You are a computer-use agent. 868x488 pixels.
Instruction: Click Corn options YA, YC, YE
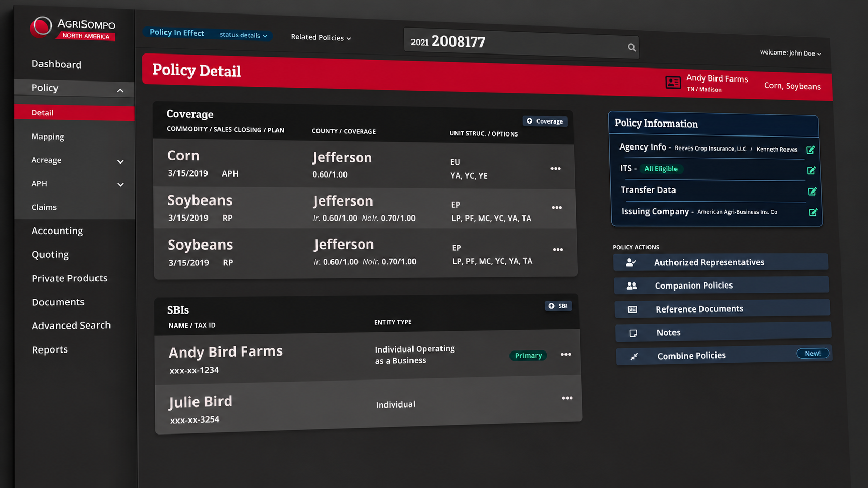coord(469,176)
